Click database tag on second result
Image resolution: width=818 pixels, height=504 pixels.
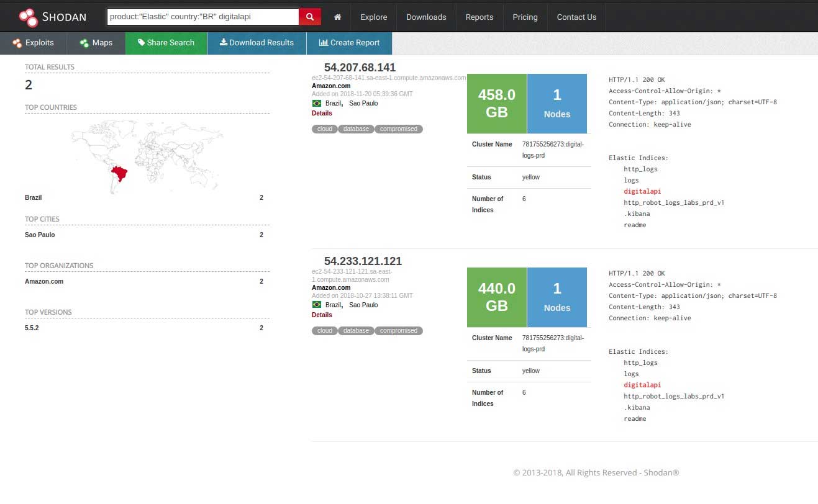coord(356,331)
